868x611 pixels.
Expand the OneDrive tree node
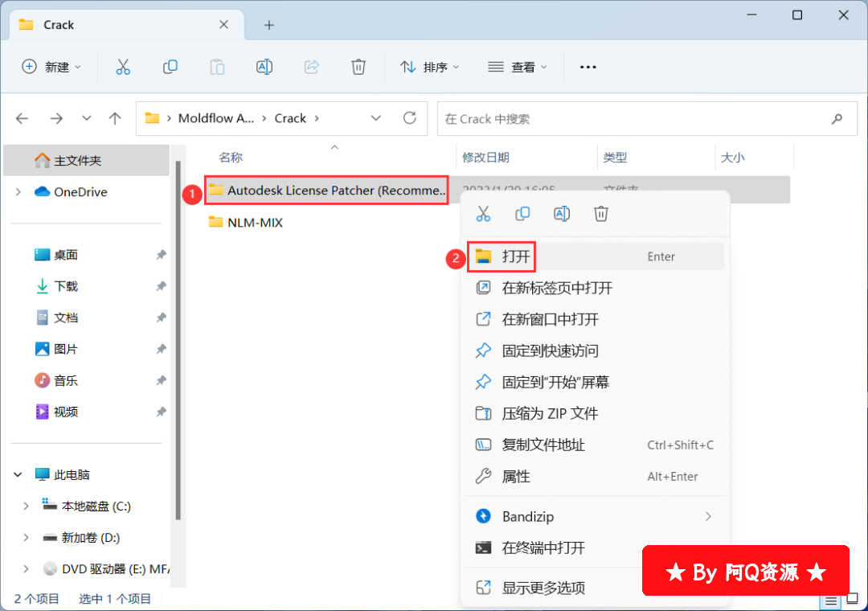(x=18, y=191)
